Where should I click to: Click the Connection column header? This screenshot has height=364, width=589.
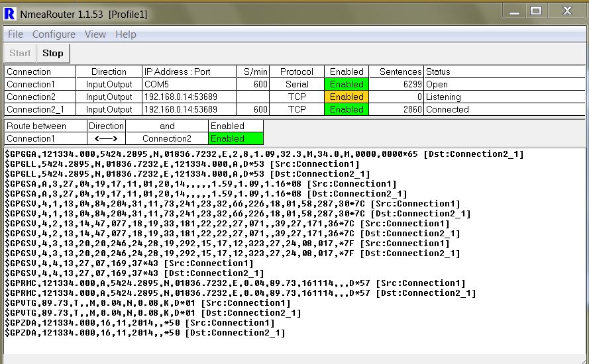(40, 71)
